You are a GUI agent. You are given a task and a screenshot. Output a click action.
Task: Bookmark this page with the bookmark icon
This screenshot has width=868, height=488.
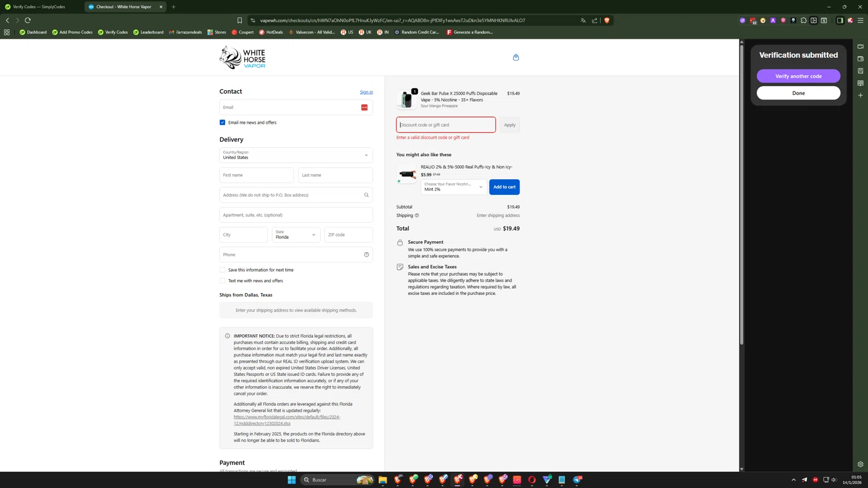pos(240,20)
